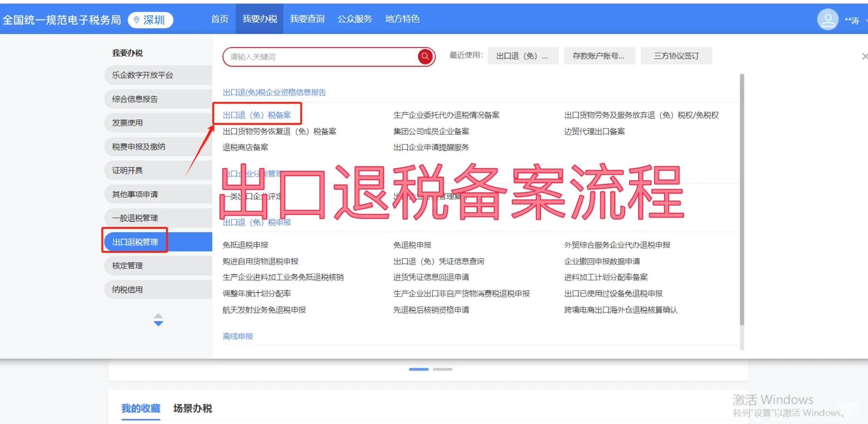Click the 深圳 location pin badge

click(x=150, y=19)
